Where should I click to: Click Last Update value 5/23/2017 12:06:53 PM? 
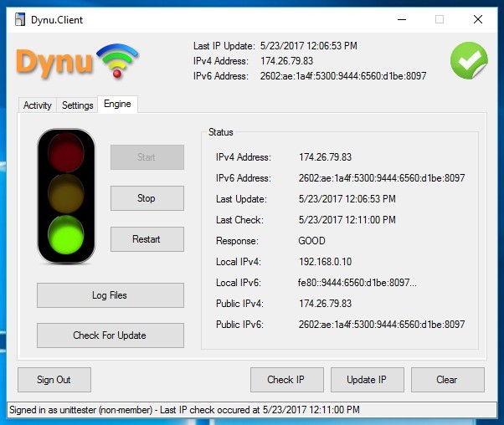pos(347,199)
